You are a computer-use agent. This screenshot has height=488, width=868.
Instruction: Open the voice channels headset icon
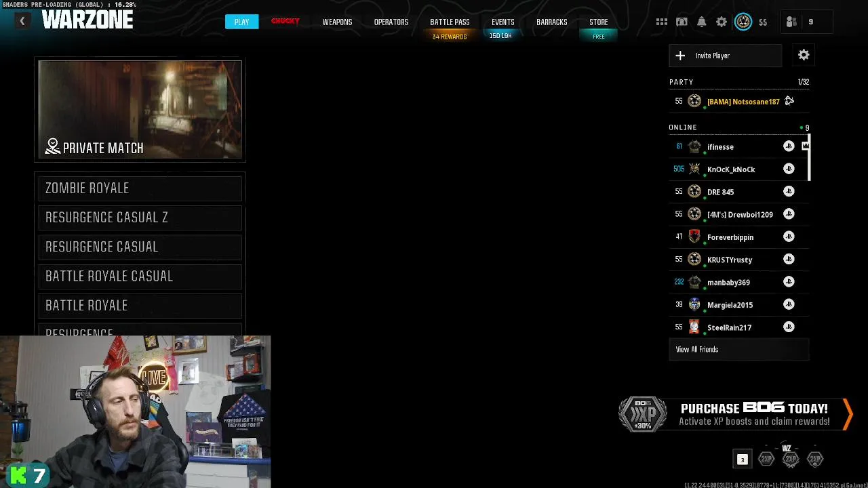[682, 22]
